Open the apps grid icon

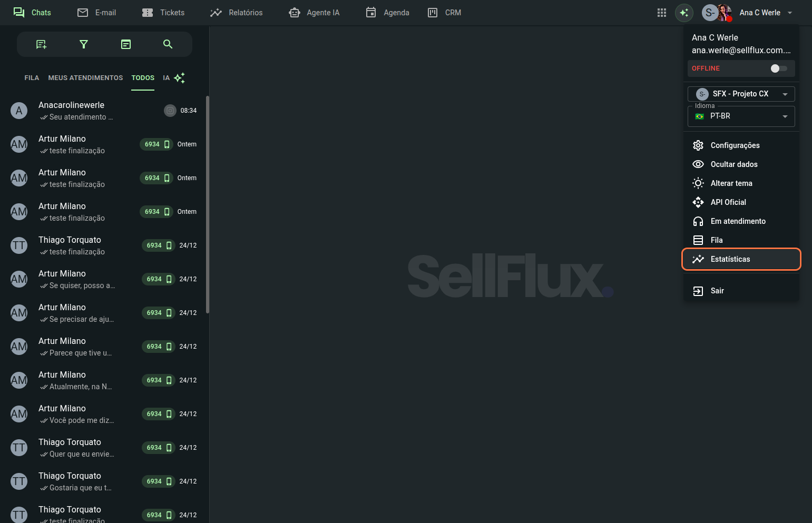point(662,13)
